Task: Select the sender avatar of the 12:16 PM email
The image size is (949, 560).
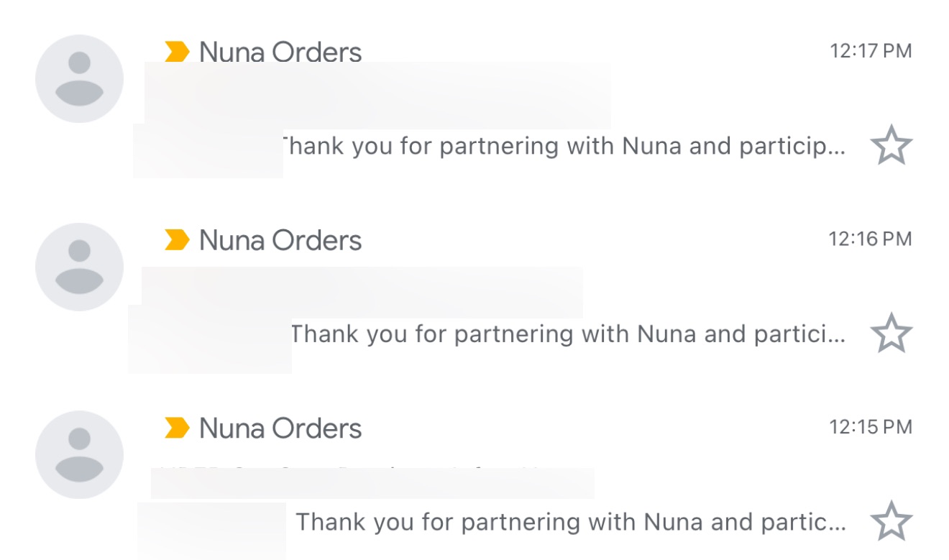Action: coord(79,267)
